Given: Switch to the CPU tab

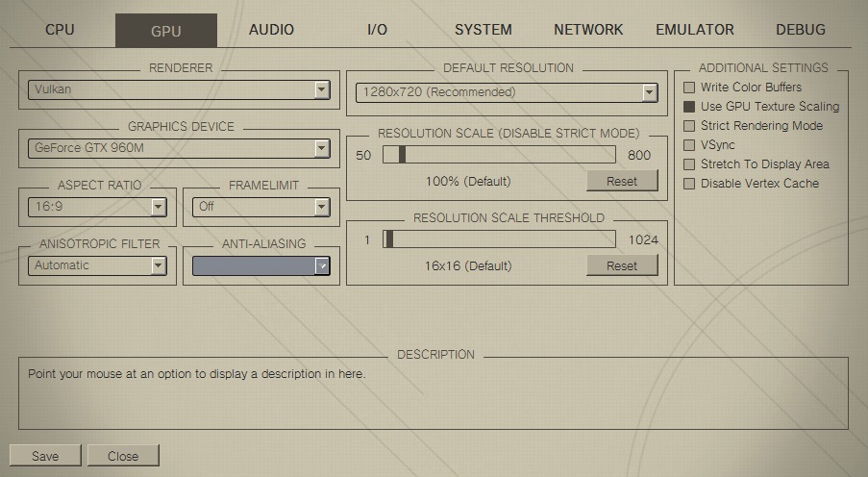Looking at the screenshot, I should 60,30.
